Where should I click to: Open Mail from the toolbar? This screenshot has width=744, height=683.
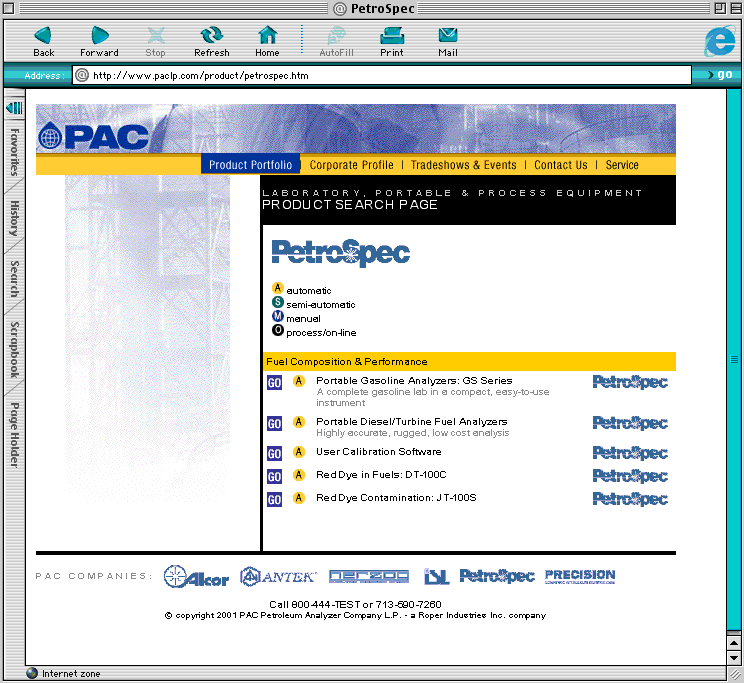pyautogui.click(x=447, y=35)
